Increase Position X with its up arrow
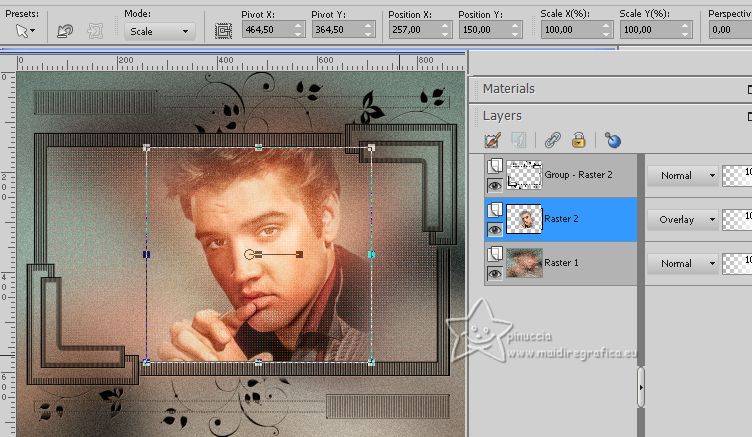 coord(445,26)
